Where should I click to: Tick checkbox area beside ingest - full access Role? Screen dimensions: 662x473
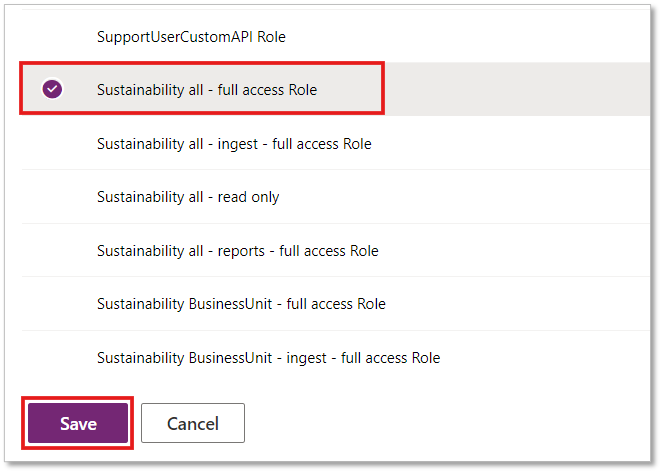[52, 144]
